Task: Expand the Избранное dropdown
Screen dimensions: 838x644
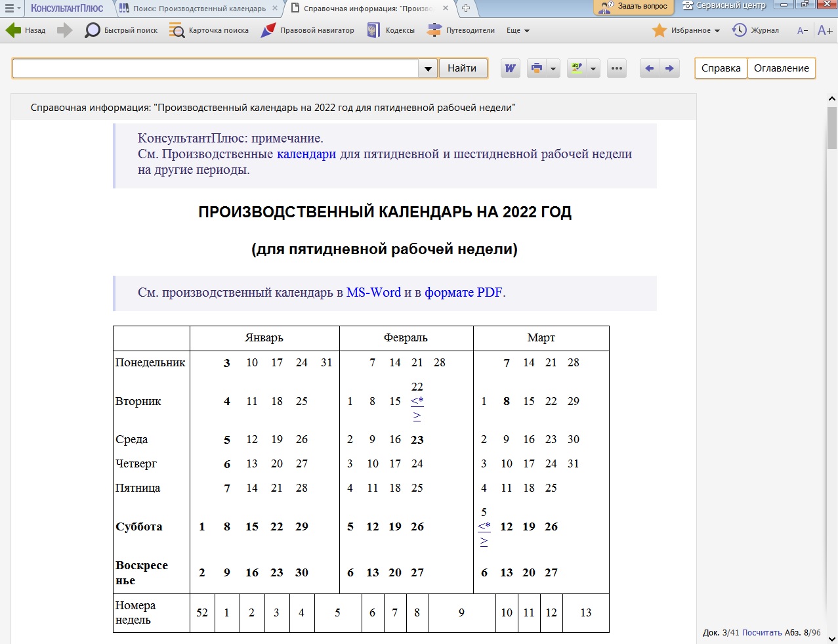Action: [687, 30]
